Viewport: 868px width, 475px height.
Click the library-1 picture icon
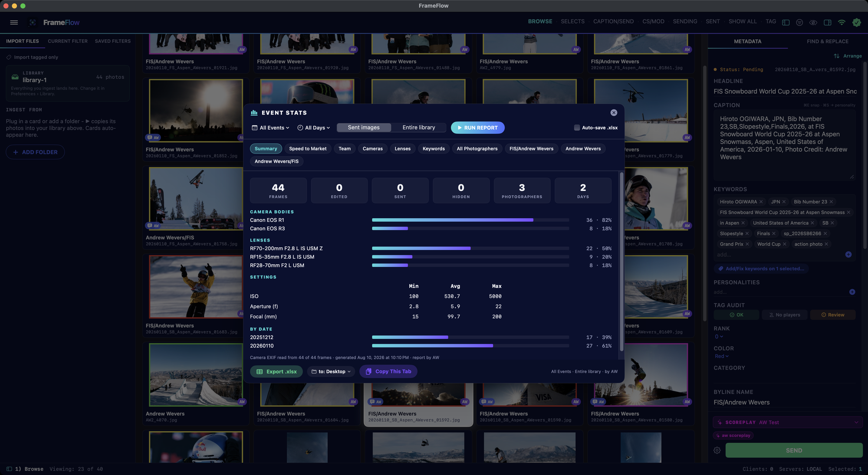(15, 77)
